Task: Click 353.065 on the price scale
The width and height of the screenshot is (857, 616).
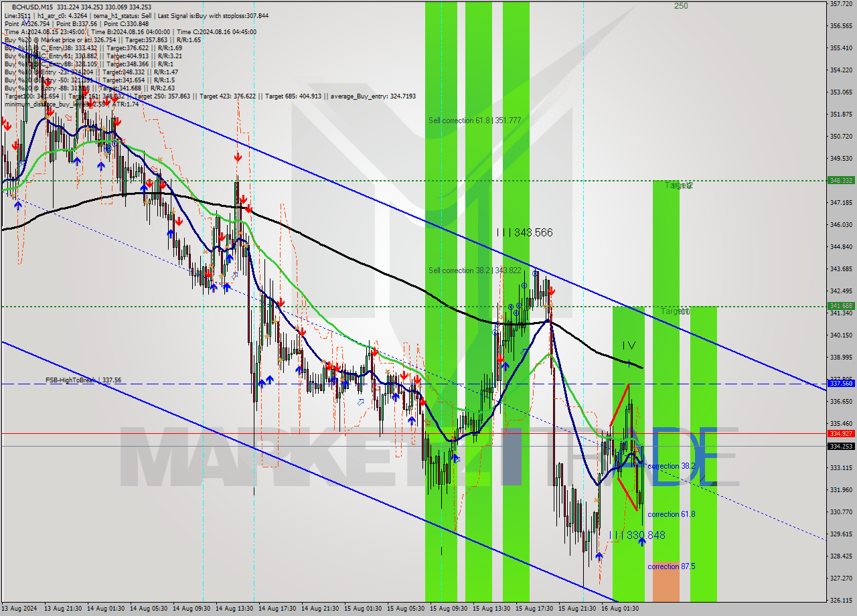Action: tap(841, 92)
